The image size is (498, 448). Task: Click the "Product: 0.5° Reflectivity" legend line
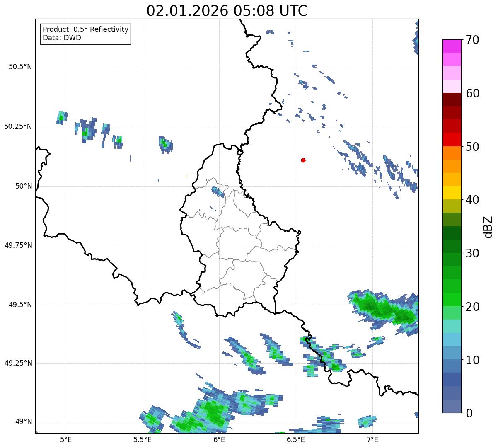click(x=85, y=30)
